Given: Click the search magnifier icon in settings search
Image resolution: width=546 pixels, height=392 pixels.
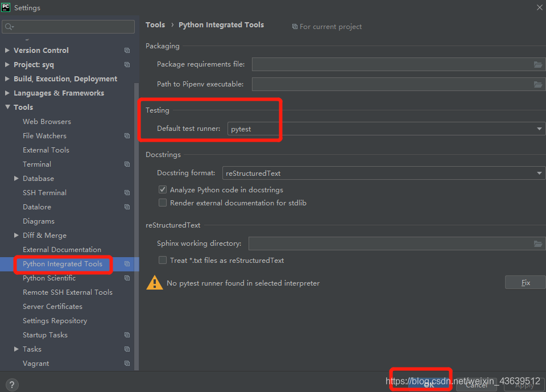Looking at the screenshot, I should [x=9, y=27].
